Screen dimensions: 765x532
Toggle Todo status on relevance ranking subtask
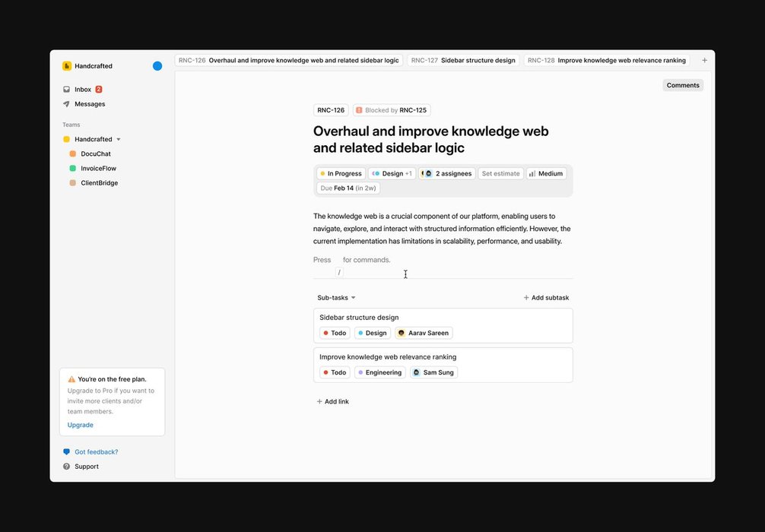click(x=335, y=372)
